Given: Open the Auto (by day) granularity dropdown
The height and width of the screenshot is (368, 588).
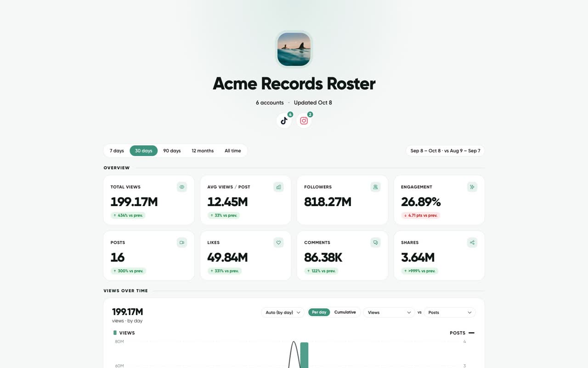Looking at the screenshot, I should (283, 312).
